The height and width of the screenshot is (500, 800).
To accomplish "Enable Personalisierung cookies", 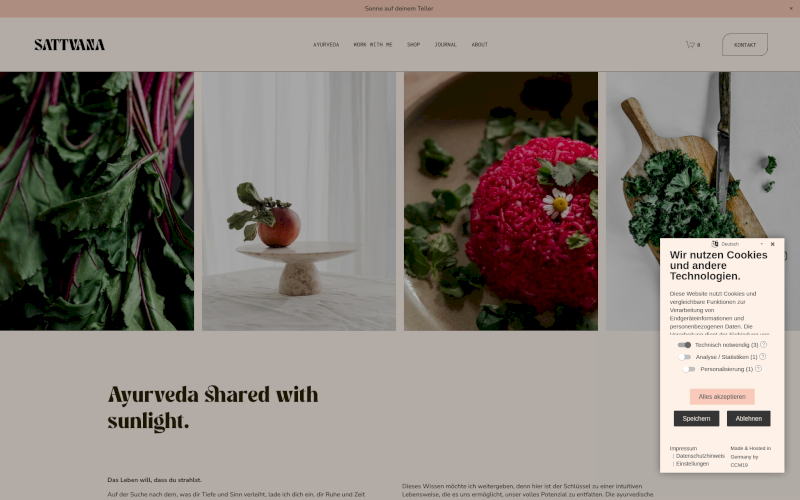I will pyautogui.click(x=689, y=369).
